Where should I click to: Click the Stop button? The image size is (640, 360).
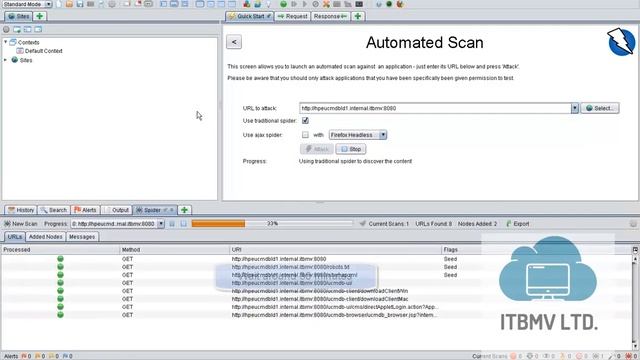coord(351,149)
